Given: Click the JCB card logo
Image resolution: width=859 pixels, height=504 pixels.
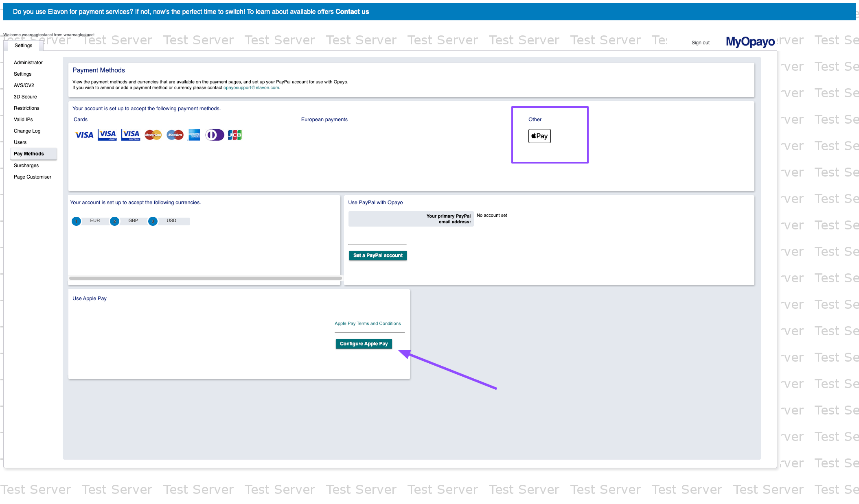Looking at the screenshot, I should pyautogui.click(x=235, y=135).
